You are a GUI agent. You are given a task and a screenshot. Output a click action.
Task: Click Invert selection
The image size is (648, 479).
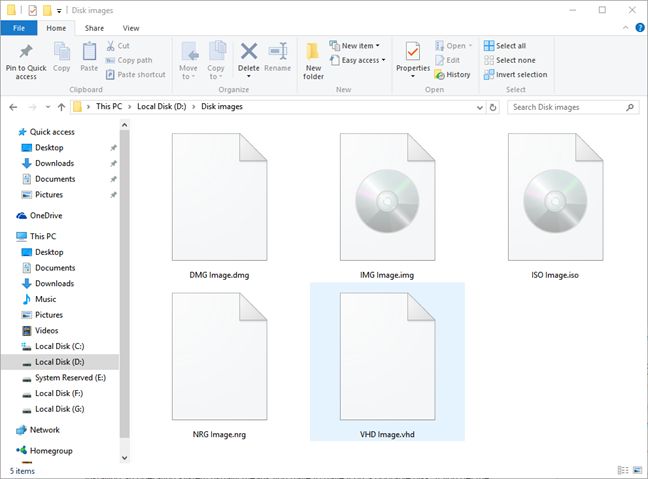[x=515, y=74]
